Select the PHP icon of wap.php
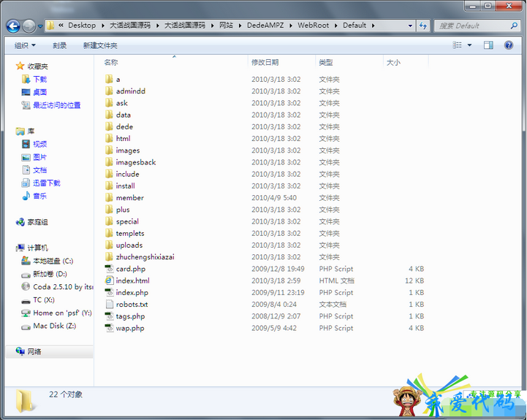Screen dimensions: 527x420 [x=109, y=328]
